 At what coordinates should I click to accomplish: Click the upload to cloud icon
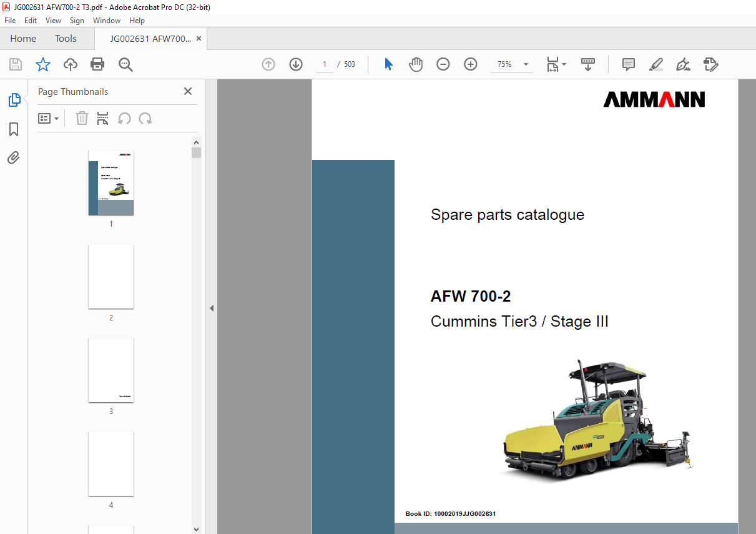pos(71,64)
